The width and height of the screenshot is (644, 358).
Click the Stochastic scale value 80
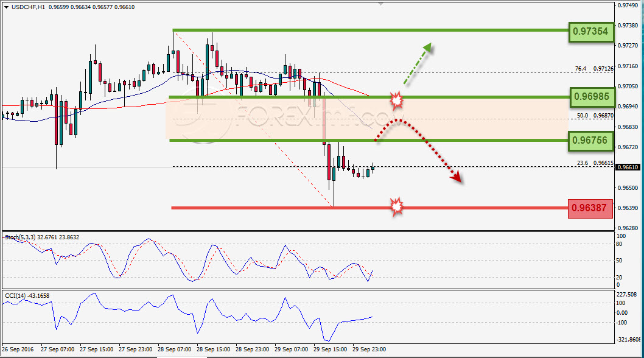click(x=620, y=244)
